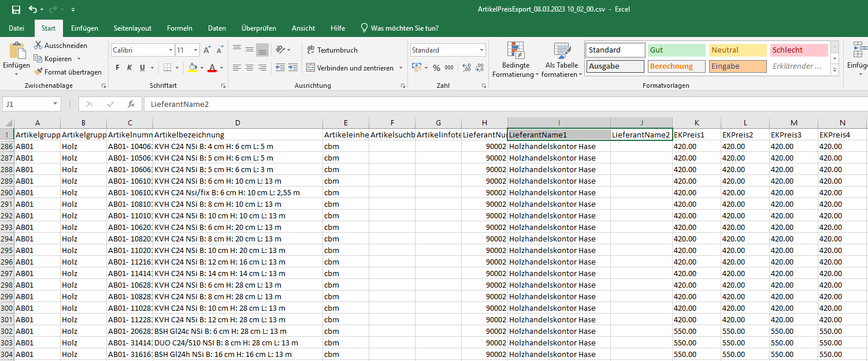Screen dimensions: 868x361
Task: Switch to the Daten tab
Action: [x=217, y=28]
